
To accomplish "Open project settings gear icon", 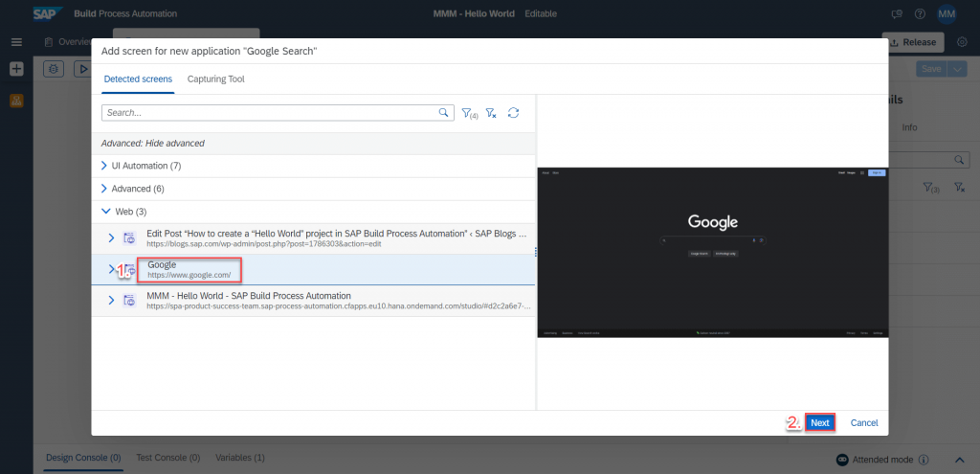I will [963, 42].
